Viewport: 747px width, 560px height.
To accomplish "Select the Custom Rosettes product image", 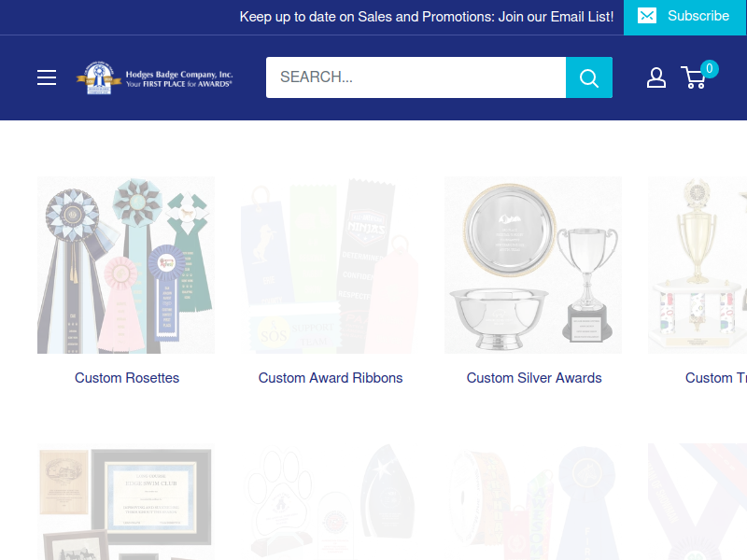I will tap(126, 265).
